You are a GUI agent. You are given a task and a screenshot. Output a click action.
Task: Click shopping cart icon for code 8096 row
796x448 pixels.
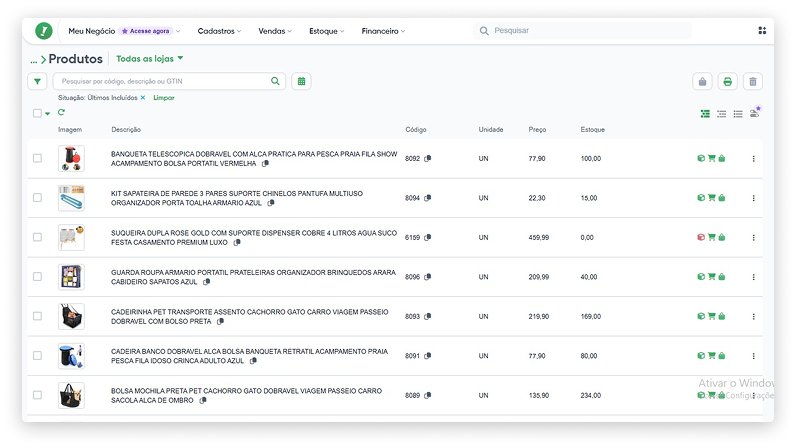711,277
